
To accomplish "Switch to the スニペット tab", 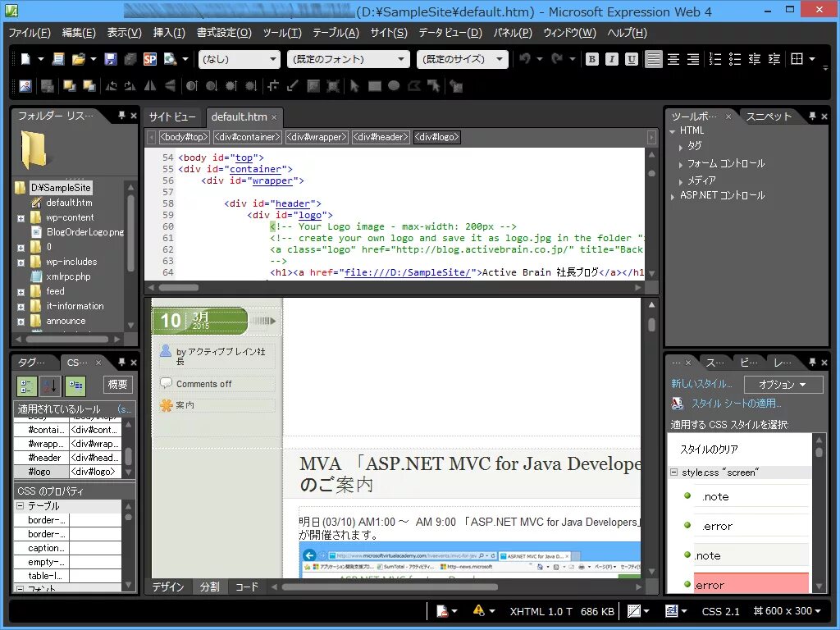I will [x=769, y=116].
